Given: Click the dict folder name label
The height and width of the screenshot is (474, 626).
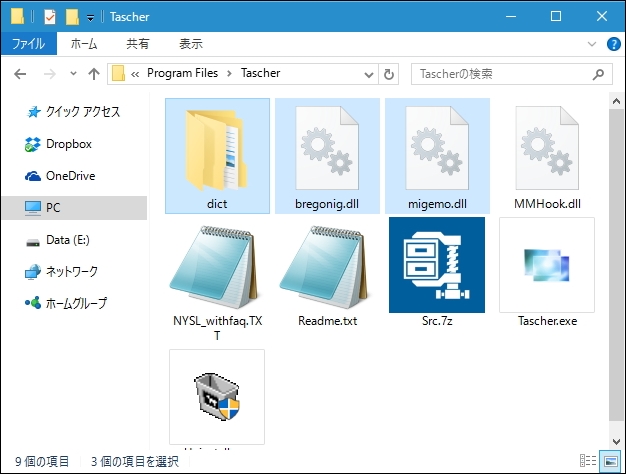Looking at the screenshot, I should tap(217, 204).
